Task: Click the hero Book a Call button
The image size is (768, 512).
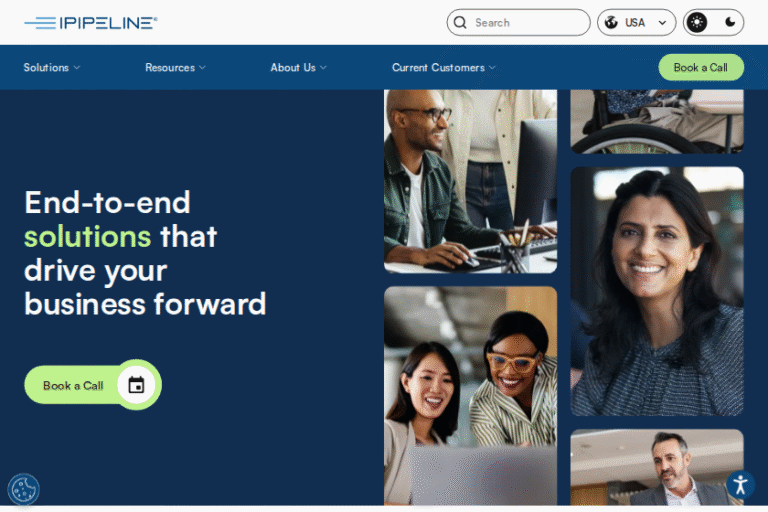Action: point(93,385)
